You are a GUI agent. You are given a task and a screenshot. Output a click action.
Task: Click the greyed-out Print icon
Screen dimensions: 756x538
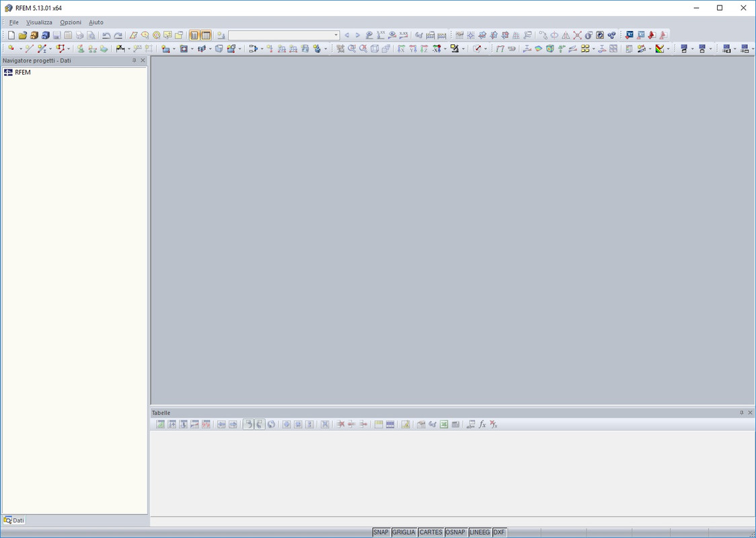[x=79, y=35]
